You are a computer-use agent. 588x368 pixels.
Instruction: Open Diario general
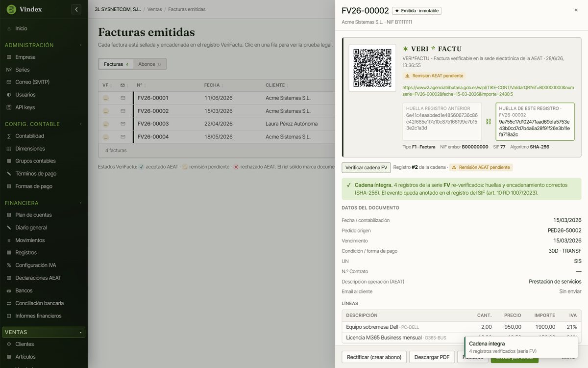[x=31, y=228]
